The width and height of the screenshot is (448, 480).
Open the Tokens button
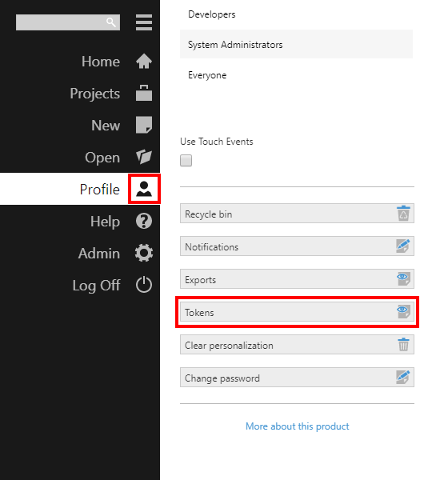click(297, 312)
